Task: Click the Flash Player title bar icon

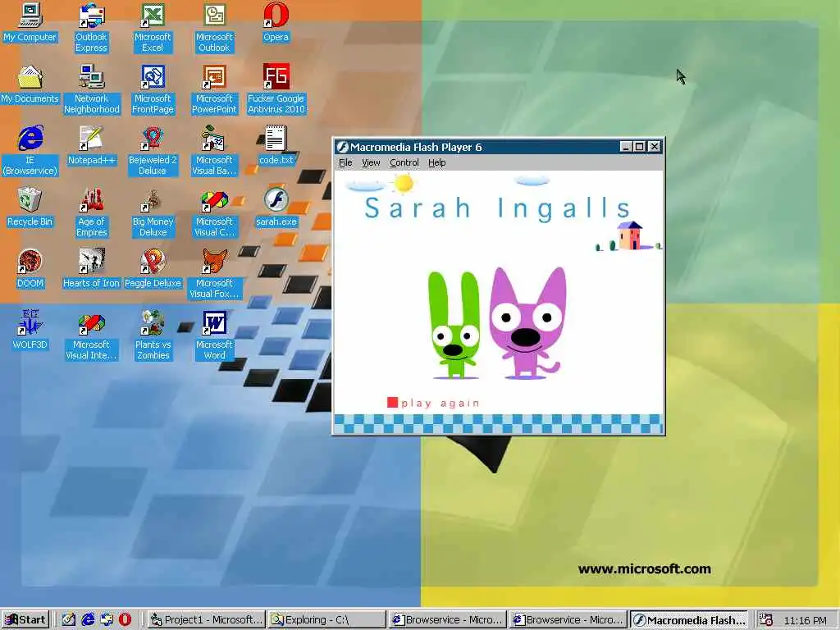Action: (342, 147)
